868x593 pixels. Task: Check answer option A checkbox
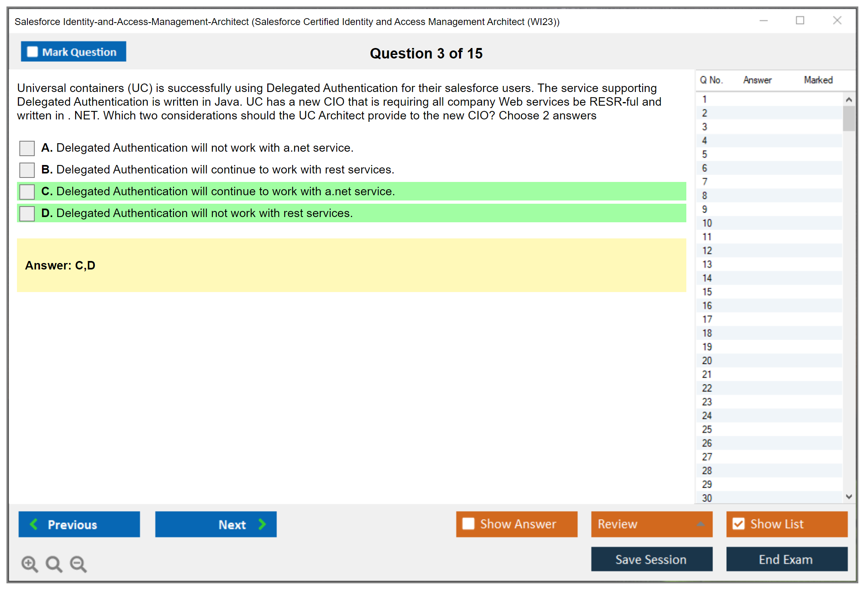coord(27,148)
